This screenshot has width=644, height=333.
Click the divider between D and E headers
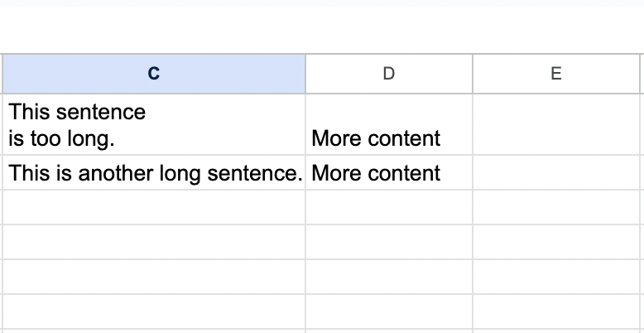(x=473, y=74)
